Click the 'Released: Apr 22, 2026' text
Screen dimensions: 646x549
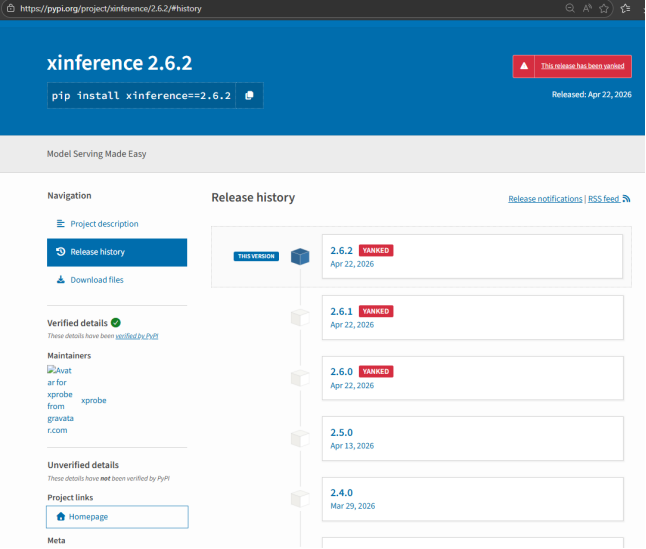click(x=591, y=95)
